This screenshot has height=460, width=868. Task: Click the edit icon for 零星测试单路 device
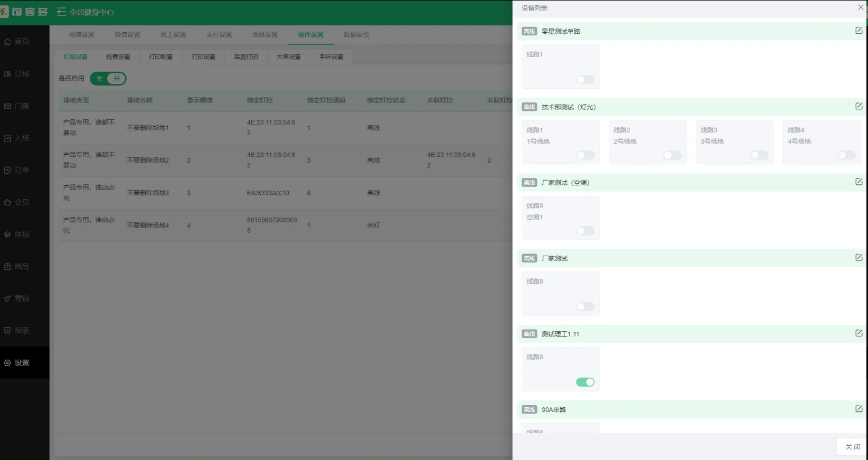click(859, 31)
